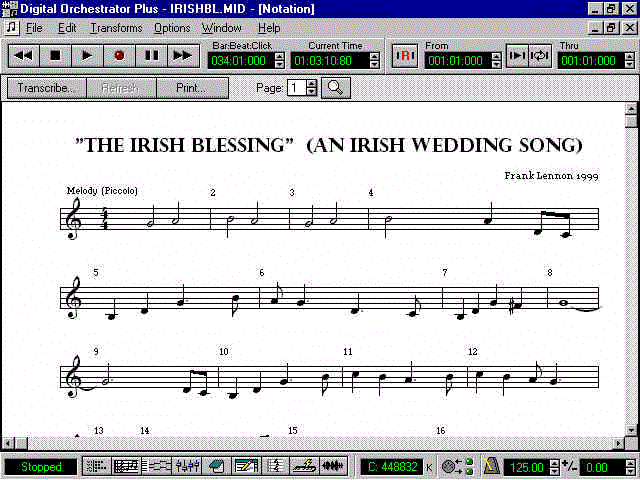This screenshot has height=480, width=640.
Task: Click the magnifying glass zoom icon
Action: click(x=336, y=88)
